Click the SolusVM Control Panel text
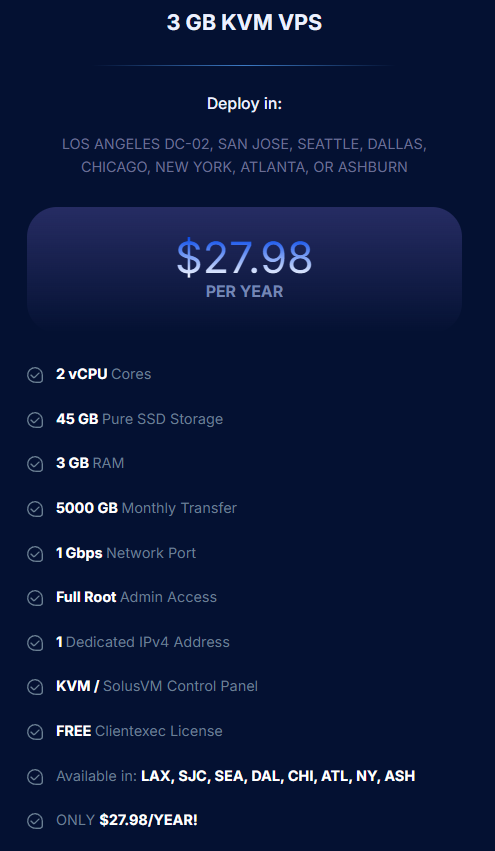 point(180,686)
